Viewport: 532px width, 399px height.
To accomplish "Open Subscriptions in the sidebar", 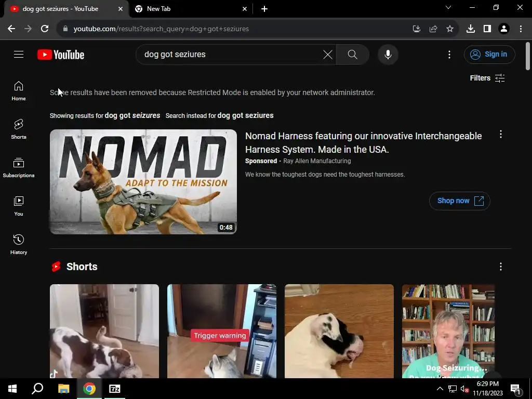I will coord(19,168).
